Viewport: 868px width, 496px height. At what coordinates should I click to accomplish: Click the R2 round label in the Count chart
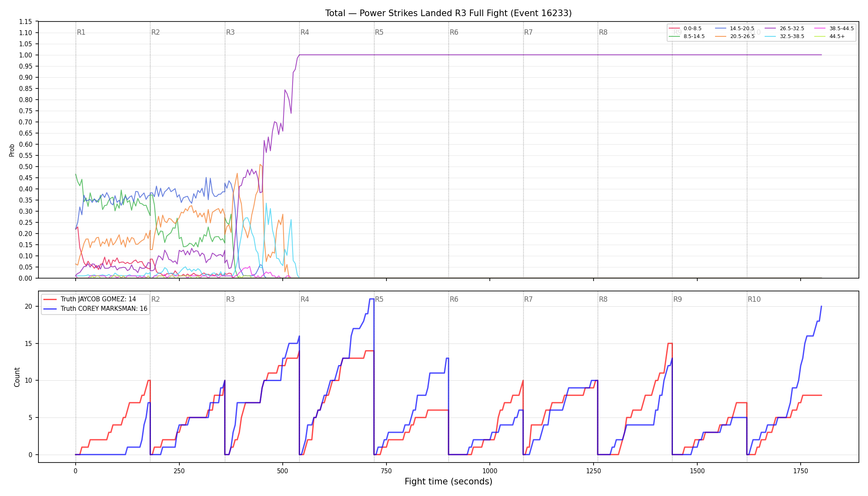click(155, 299)
